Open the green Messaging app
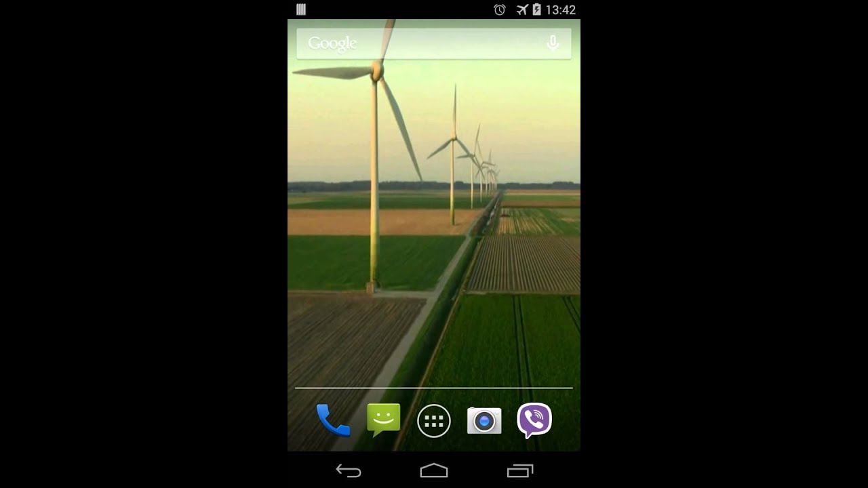This screenshot has height=488, width=868. pos(383,420)
